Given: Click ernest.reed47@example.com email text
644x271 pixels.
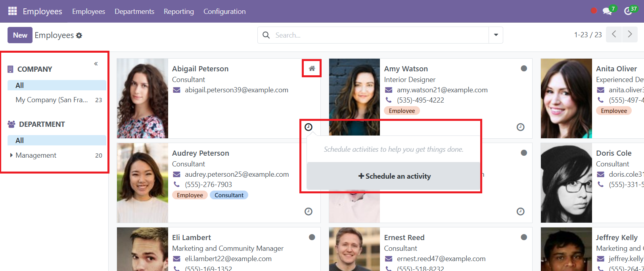Looking at the screenshot, I should [441, 259].
